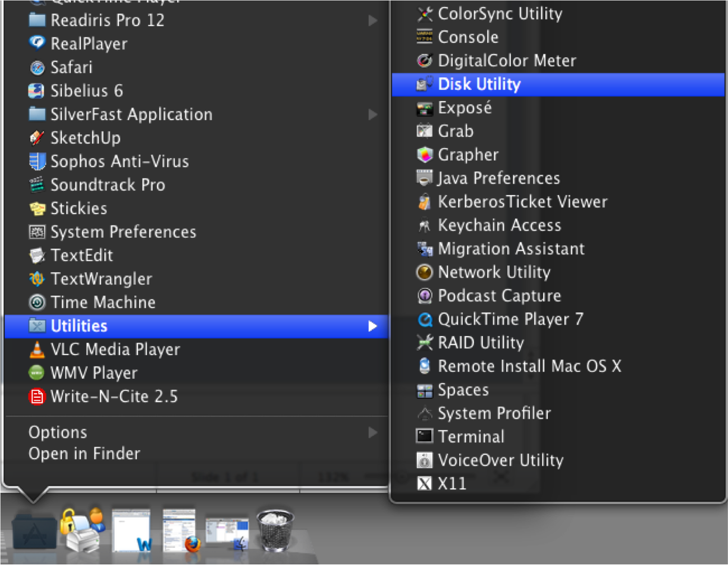The height and width of the screenshot is (565, 728).
Task: Click the Podcast Capture icon
Action: [x=424, y=296]
